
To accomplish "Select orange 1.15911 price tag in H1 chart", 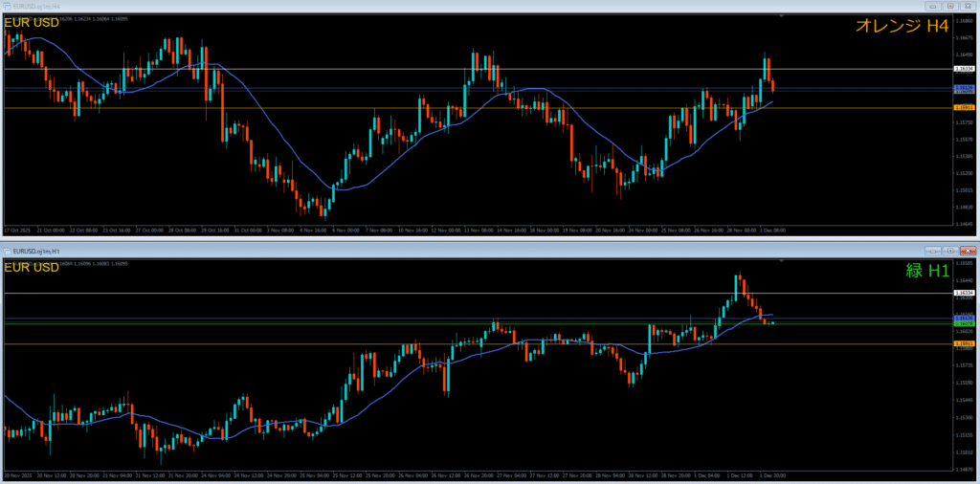I will coord(964,343).
